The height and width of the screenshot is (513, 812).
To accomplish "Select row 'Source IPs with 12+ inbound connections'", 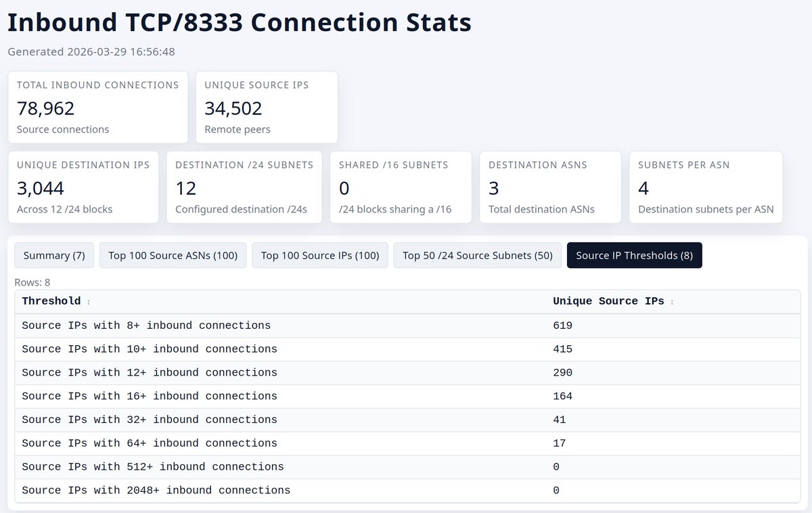I will 407,373.
